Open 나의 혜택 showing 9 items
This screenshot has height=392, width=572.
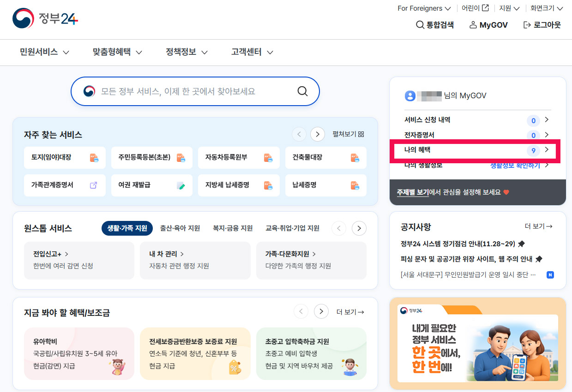pyautogui.click(x=473, y=150)
